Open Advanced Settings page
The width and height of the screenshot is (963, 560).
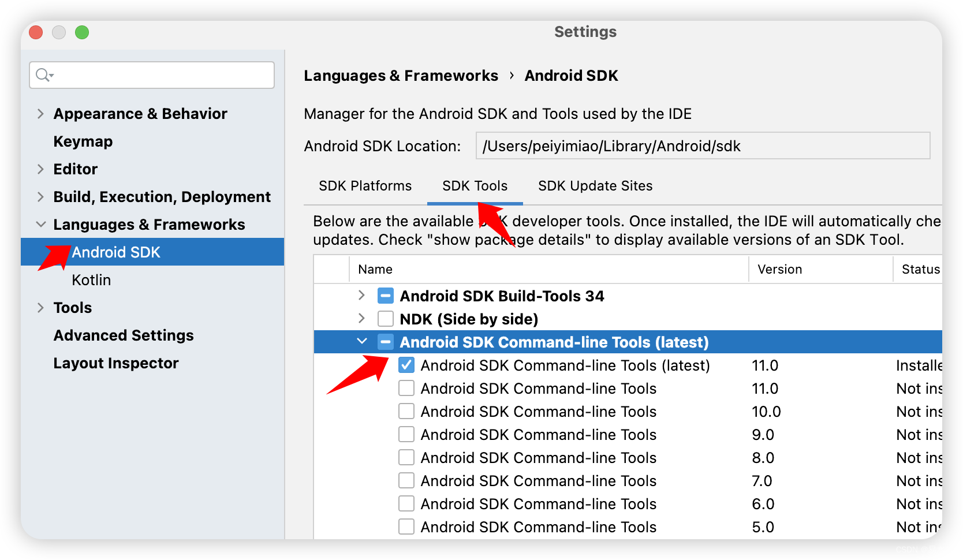click(124, 335)
